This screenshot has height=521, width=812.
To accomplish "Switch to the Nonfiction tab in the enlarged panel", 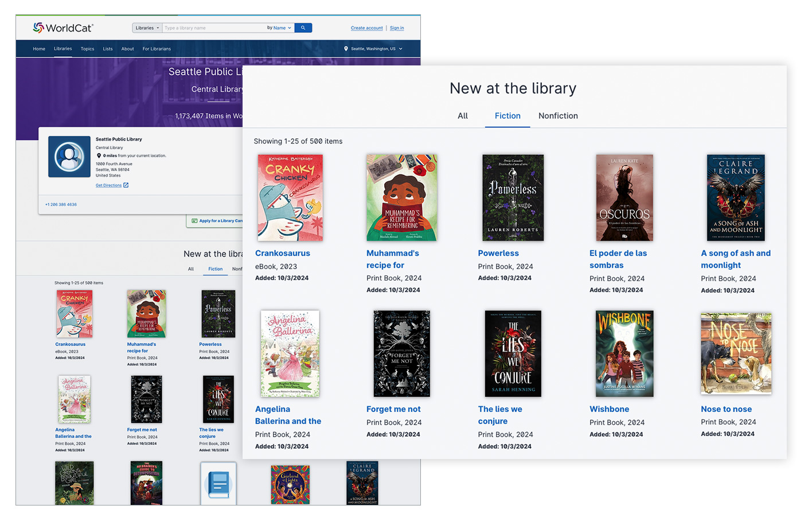I will coord(557,116).
